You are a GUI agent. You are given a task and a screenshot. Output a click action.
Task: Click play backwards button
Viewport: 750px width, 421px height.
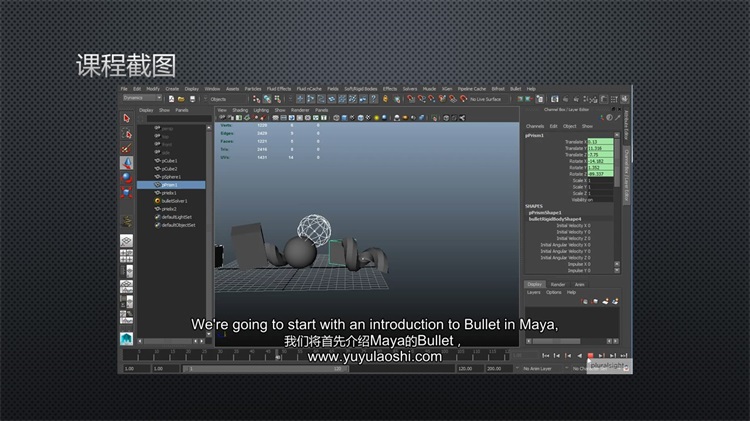(579, 355)
